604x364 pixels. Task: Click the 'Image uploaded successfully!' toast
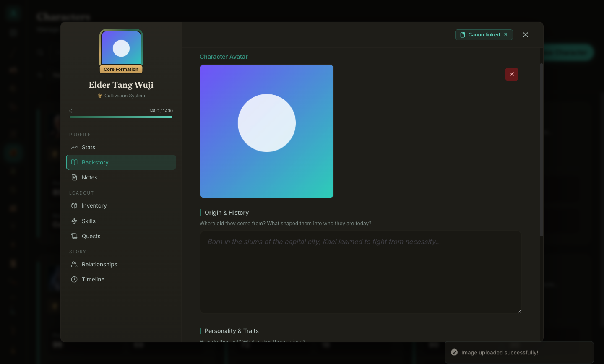pyautogui.click(x=519, y=352)
